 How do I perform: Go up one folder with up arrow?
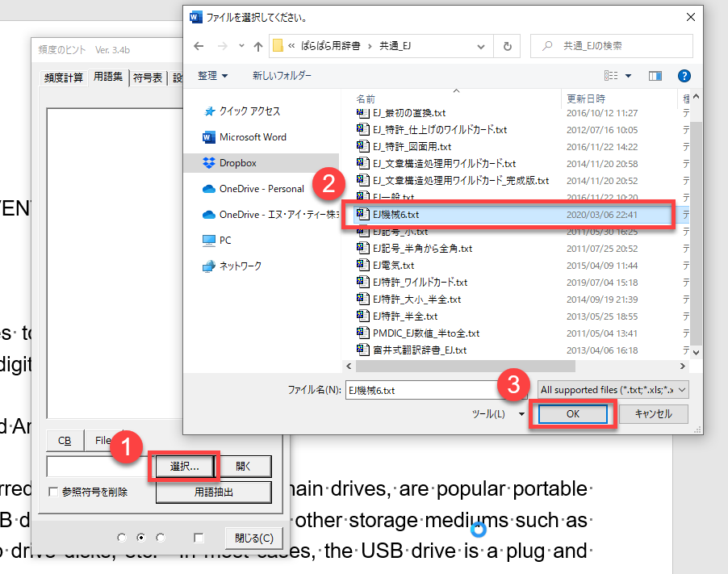257,46
